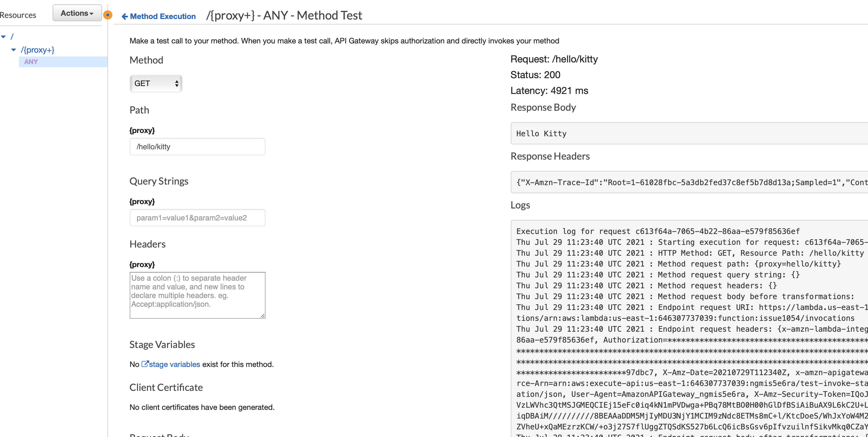Collapse the root "/" resource expander

tap(4, 36)
